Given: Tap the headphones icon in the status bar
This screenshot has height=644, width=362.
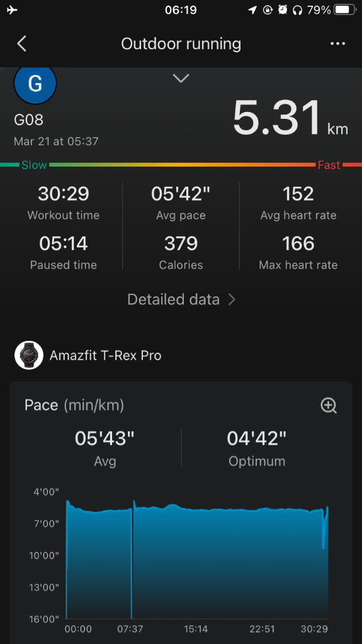Looking at the screenshot, I should 297,10.
